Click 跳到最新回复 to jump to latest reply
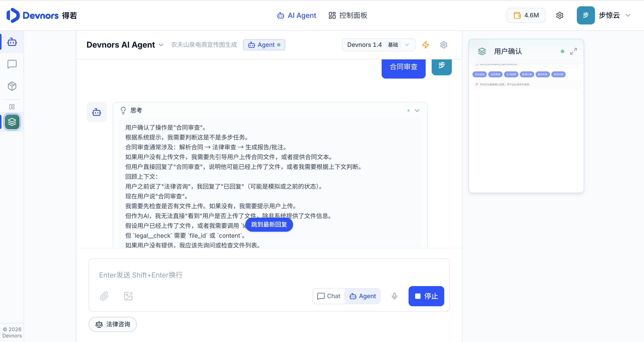The width and height of the screenshot is (644, 342). [269, 224]
